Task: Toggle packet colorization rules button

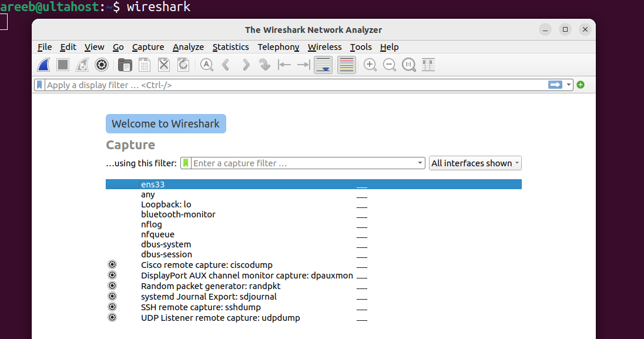Action: [347, 65]
